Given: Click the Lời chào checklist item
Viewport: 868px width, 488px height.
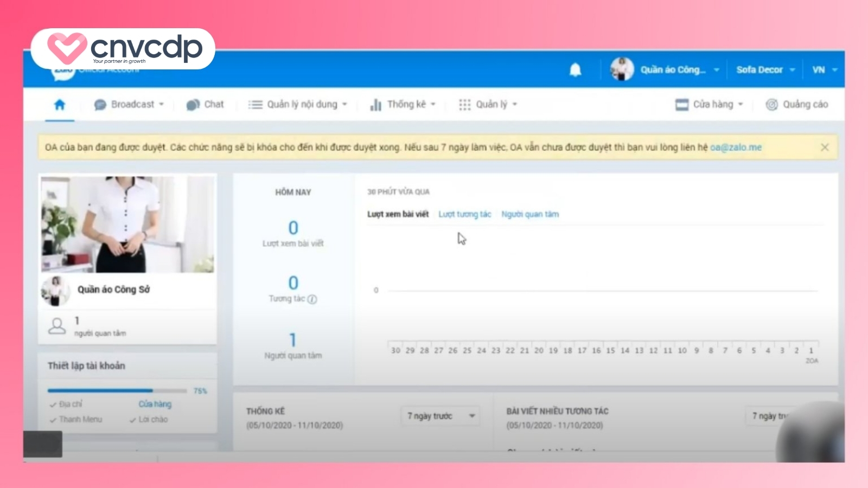Looking at the screenshot, I should pyautogui.click(x=149, y=419).
